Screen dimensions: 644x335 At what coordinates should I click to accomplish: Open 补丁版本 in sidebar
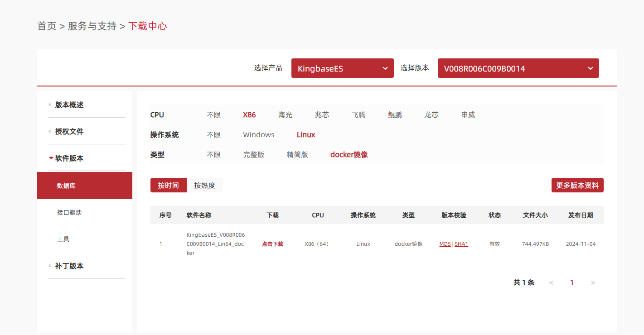coord(69,266)
